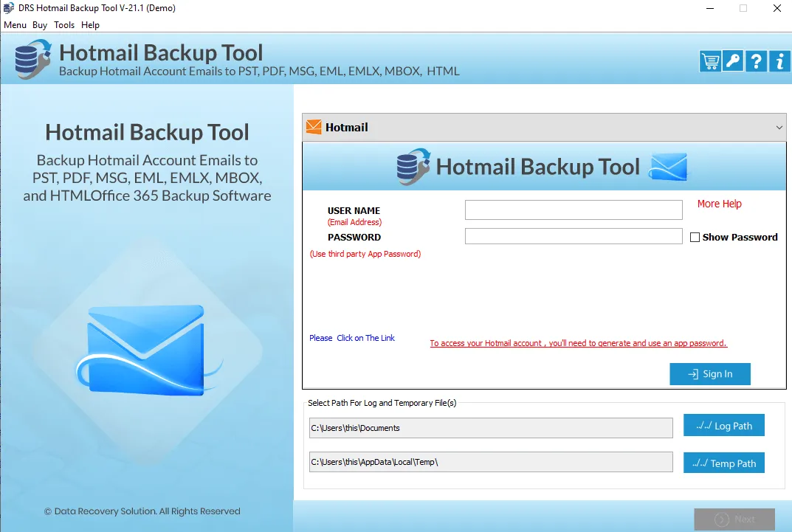The width and height of the screenshot is (792, 532).
Task: Enable the Show Password checkbox
Action: coord(695,238)
